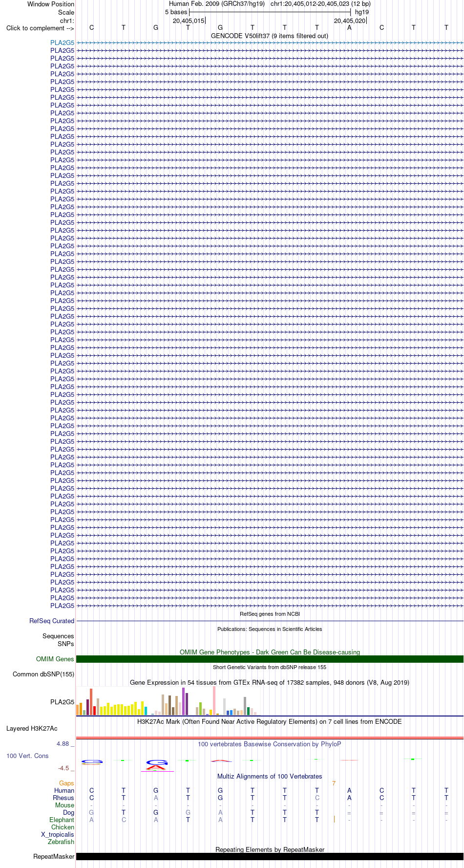Open 'Short Genetic Variants from dbSNP release 155' title
The image size is (464, 868).
coord(270,667)
